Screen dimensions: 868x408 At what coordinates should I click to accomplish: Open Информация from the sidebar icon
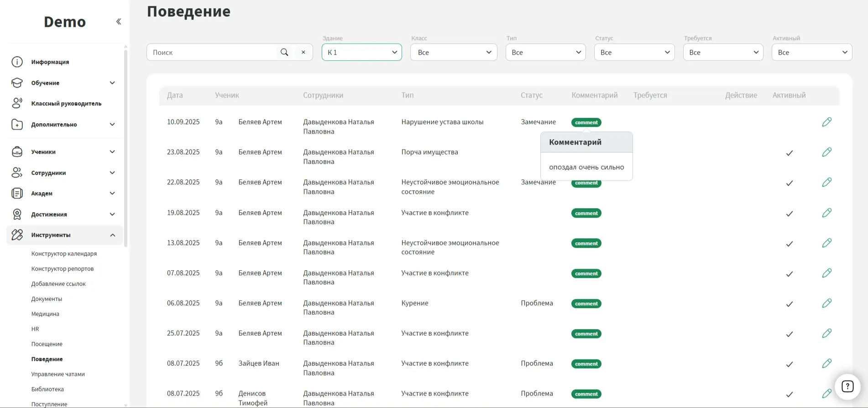point(17,62)
